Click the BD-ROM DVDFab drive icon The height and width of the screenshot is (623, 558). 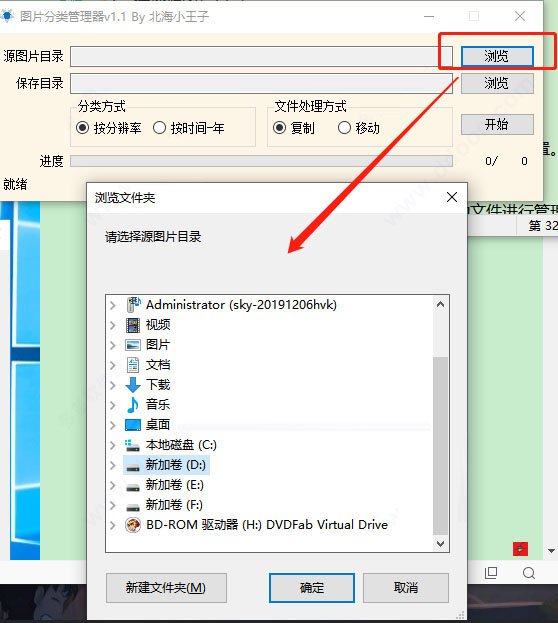pyautogui.click(x=133, y=525)
